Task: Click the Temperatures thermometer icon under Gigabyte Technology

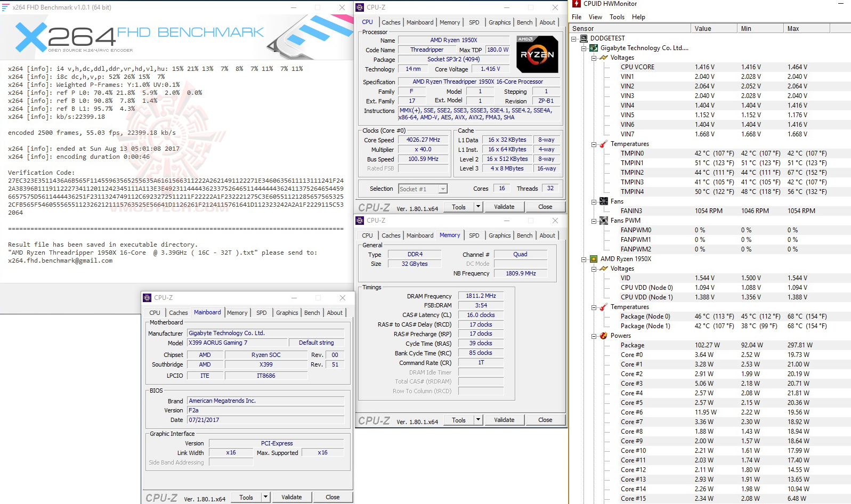Action: [x=604, y=144]
